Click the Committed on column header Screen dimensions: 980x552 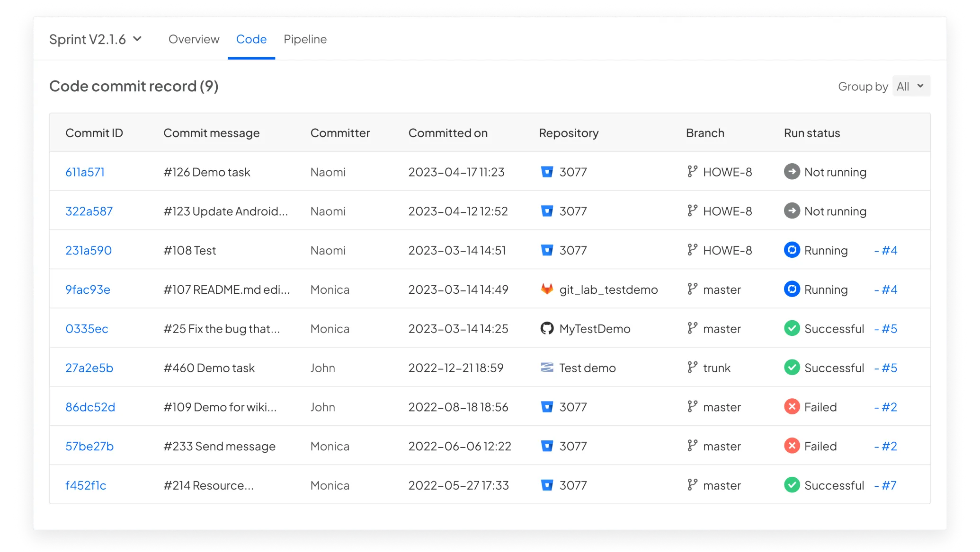tap(447, 133)
